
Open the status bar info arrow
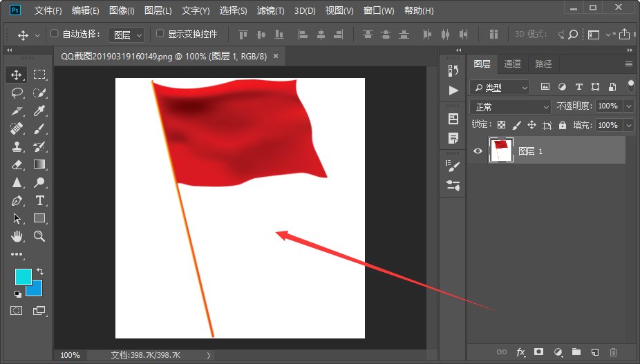(209, 356)
